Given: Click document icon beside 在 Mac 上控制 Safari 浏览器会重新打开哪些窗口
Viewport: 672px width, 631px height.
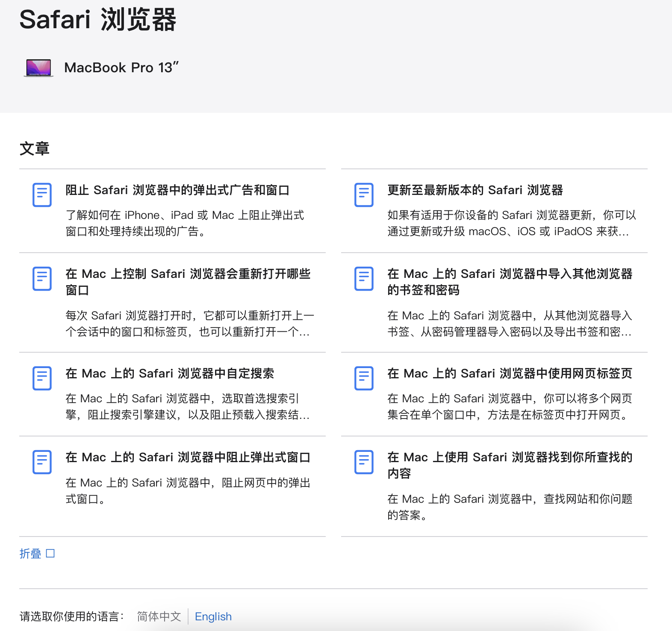Looking at the screenshot, I should tap(42, 279).
